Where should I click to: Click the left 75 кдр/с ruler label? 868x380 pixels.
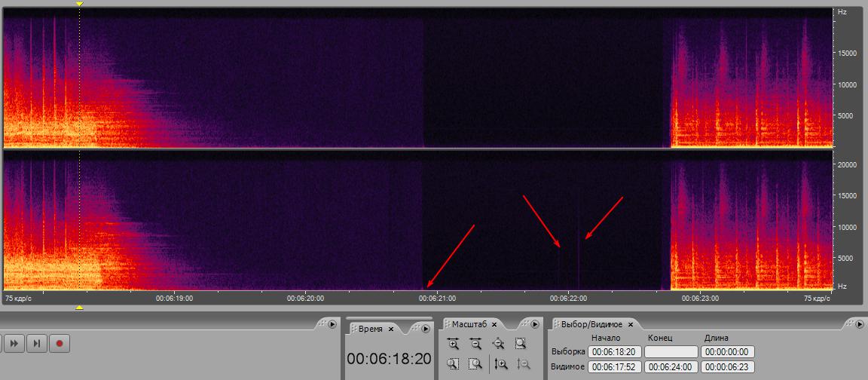18,298
